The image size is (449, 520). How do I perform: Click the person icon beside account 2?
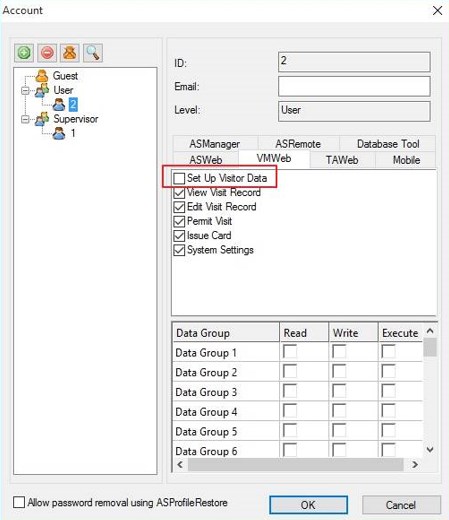click(x=59, y=105)
